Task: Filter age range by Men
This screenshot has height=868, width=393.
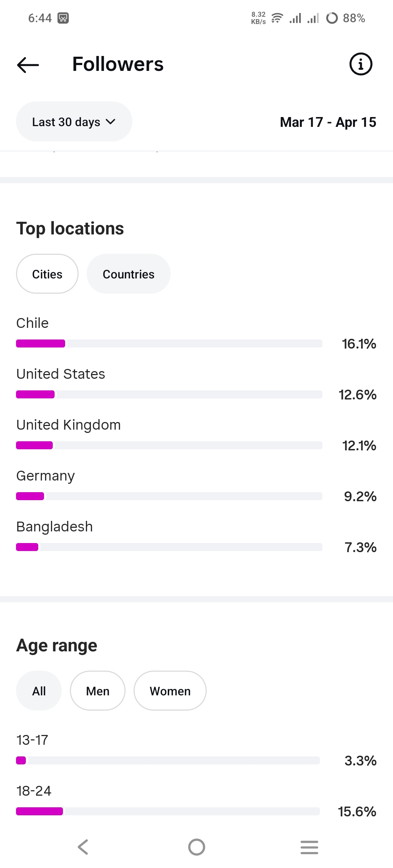Action: tap(98, 691)
